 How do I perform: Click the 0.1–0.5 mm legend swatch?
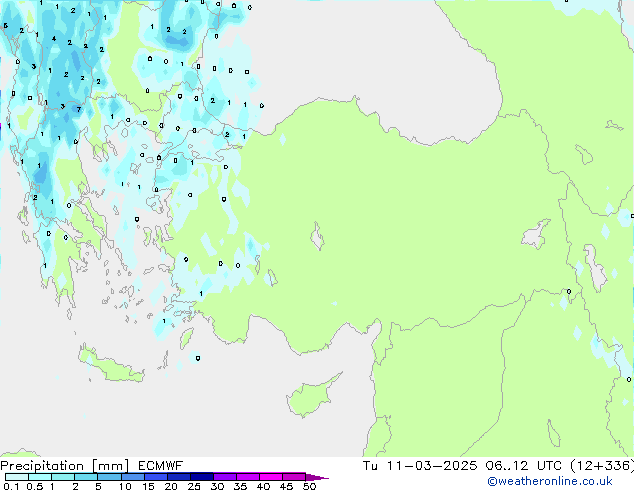(17, 477)
